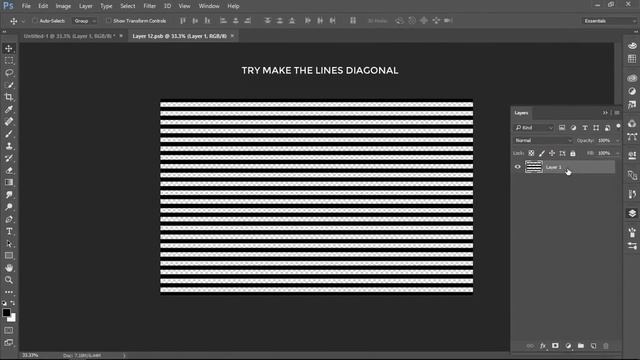Click the Layers panel title tab
This screenshot has width=640, height=360.
pos(521,113)
